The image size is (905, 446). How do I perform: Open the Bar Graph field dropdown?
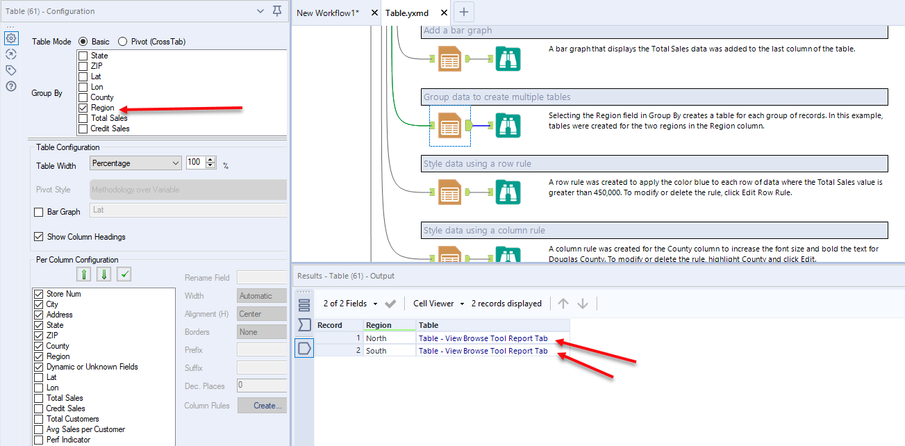pyautogui.click(x=188, y=211)
